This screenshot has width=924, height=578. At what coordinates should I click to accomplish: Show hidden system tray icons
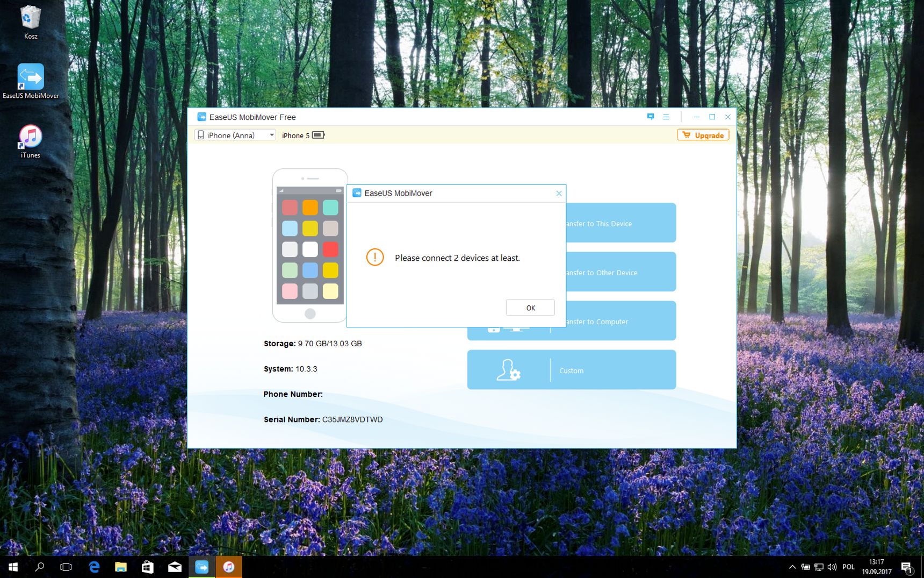pyautogui.click(x=792, y=567)
